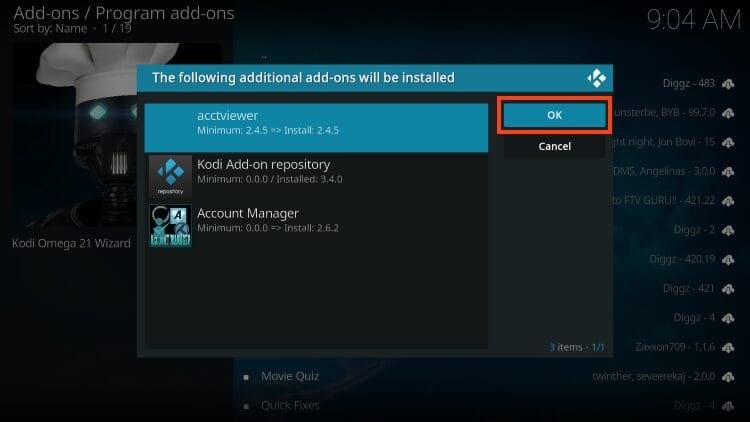Click the cloud icon beside FTV GURU!! - 421.22
The height and width of the screenshot is (422, 750).
tap(728, 201)
